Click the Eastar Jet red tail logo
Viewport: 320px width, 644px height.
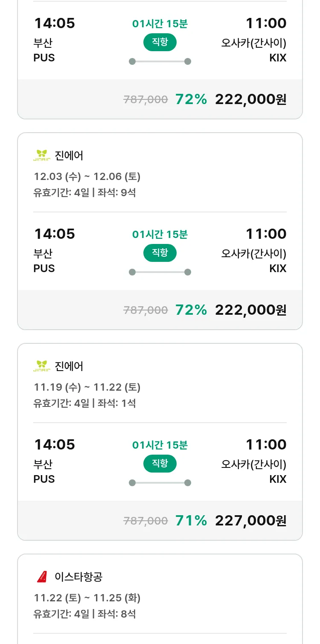click(x=42, y=577)
